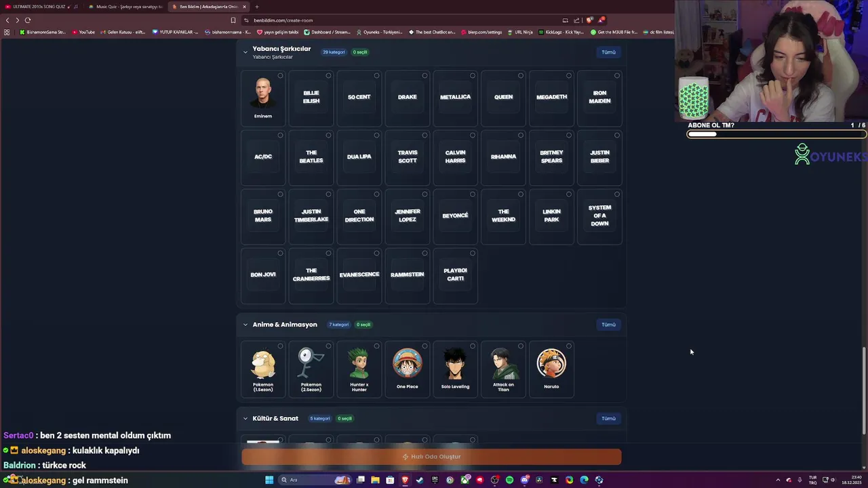Viewport: 868px width, 488px height.
Task: Tick the Megadeth card checkbox
Action: pos(569,76)
